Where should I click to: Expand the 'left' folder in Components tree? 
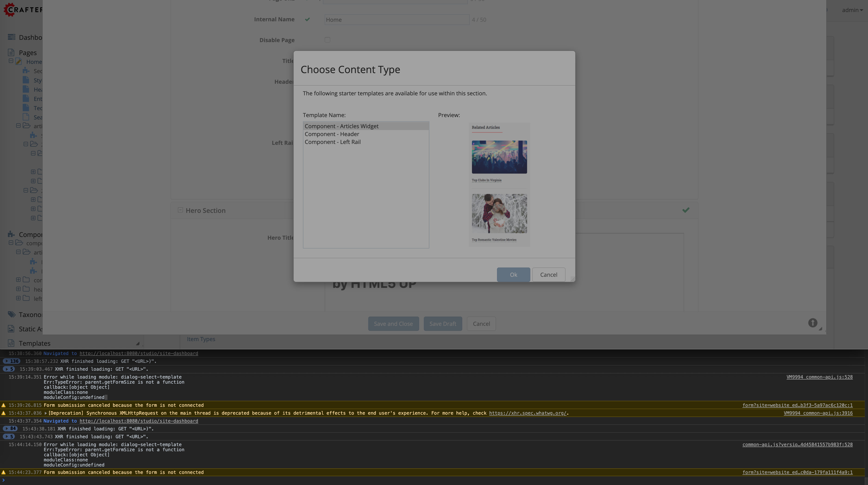pyautogui.click(x=18, y=298)
